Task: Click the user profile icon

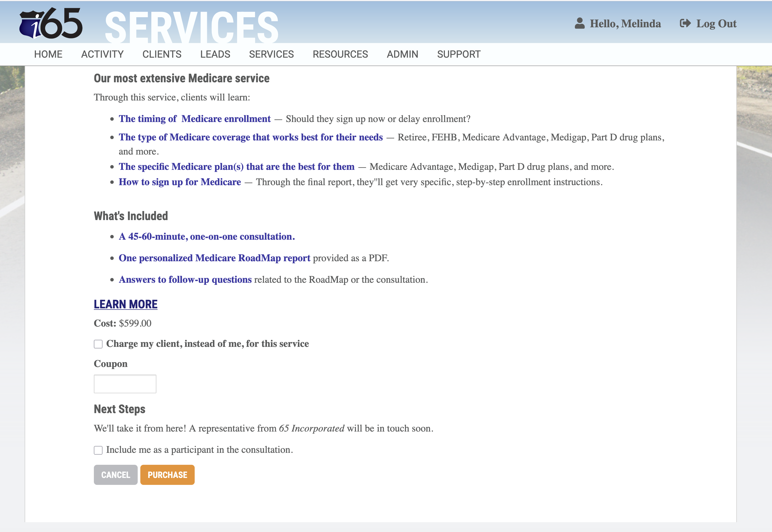Action: (579, 23)
